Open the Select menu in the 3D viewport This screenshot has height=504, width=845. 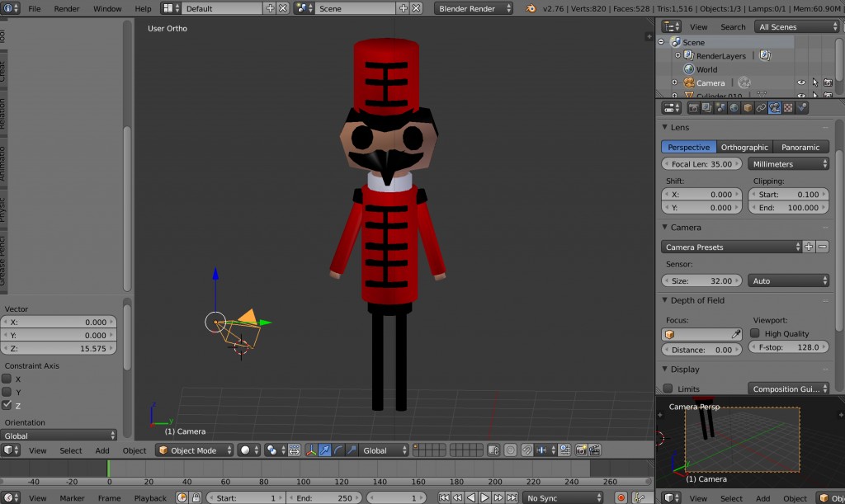pos(71,450)
